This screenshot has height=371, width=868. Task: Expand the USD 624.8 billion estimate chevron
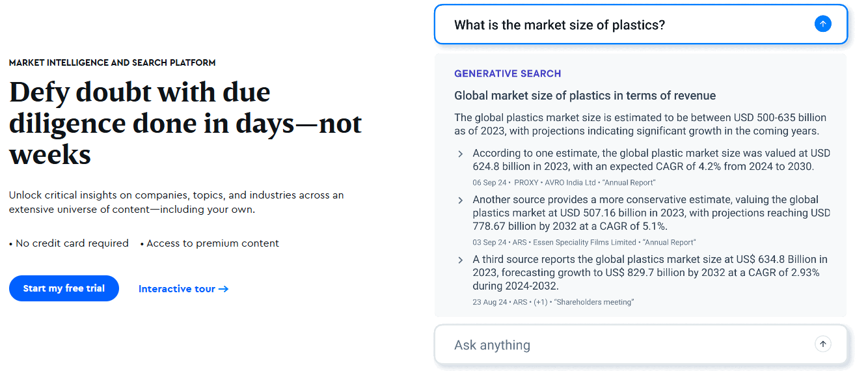461,154
